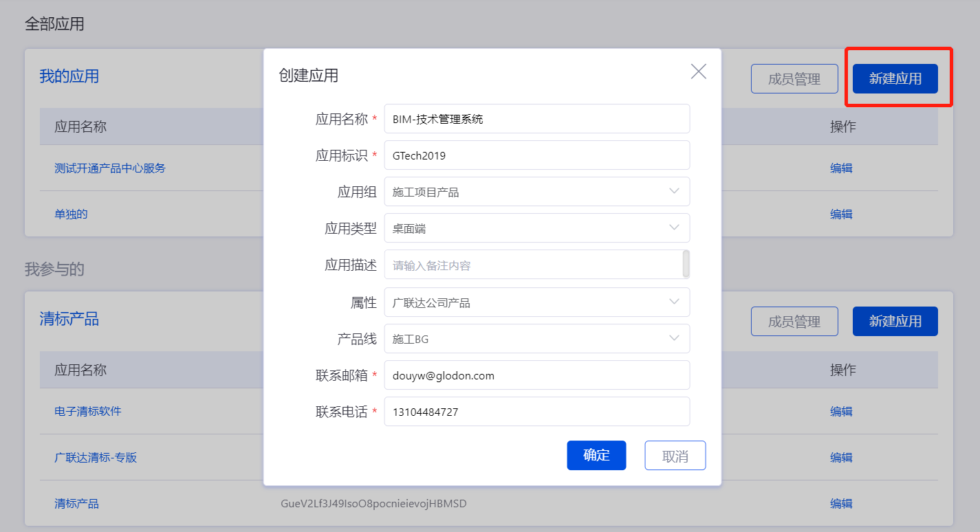This screenshot has width=980, height=532.
Task: Close the 创建应用 dialog with X
Action: pos(698,71)
